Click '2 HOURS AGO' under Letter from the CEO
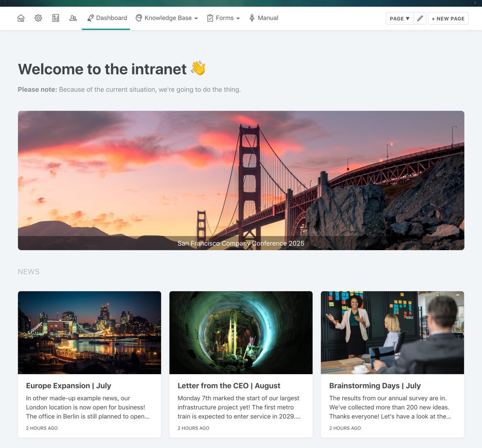Screen dimensions: 482x448 [x=193, y=428]
